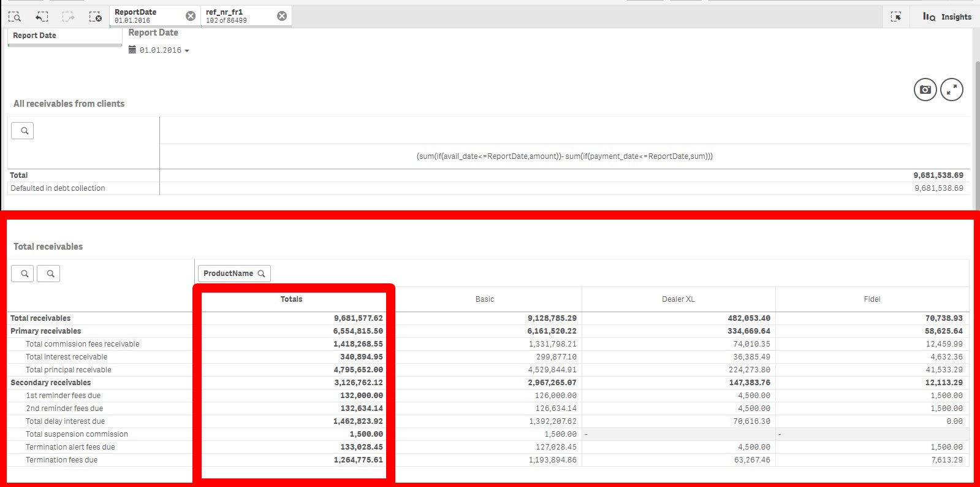Click the Basic column header
Screen dimensions: 980x487
click(x=485, y=299)
